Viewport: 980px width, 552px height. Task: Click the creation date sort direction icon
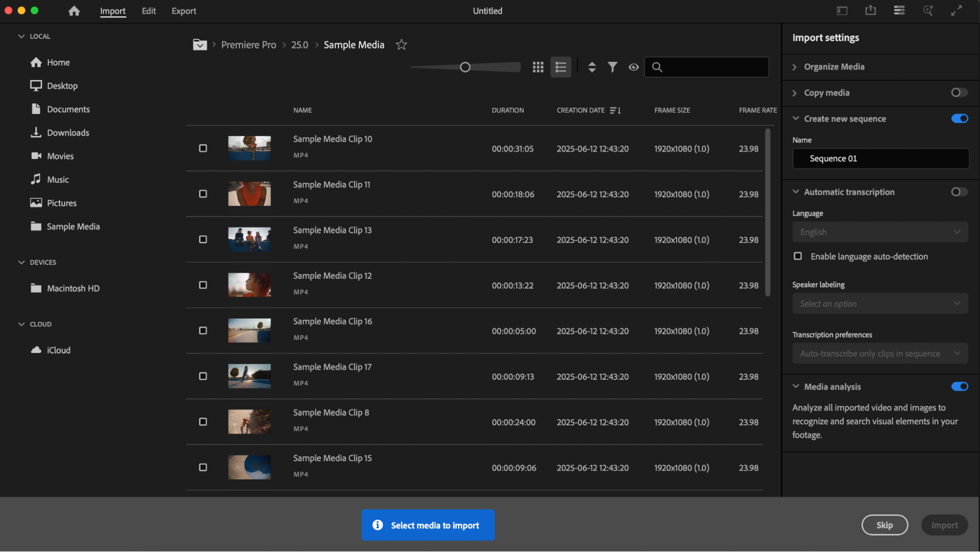coord(615,110)
